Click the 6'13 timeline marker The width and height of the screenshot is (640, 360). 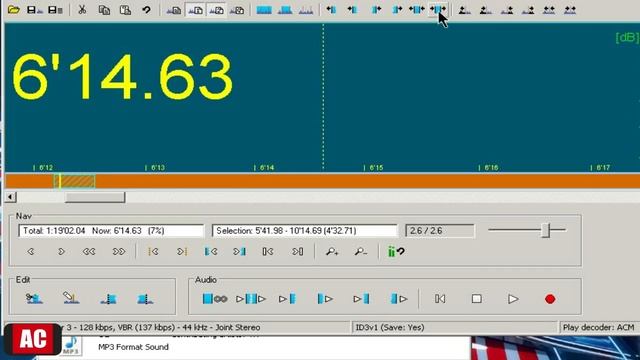(156, 167)
